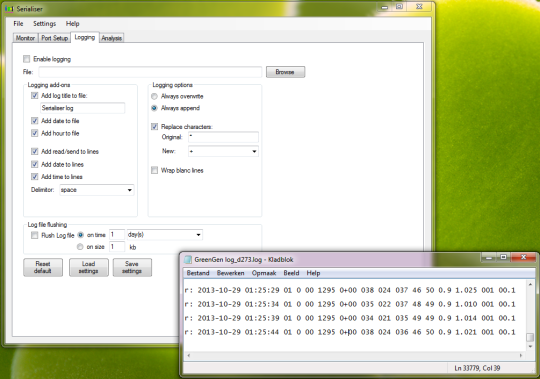Click the Kladblok vertical scrollbar down arrow
540x379 pixels.
click(x=530, y=347)
